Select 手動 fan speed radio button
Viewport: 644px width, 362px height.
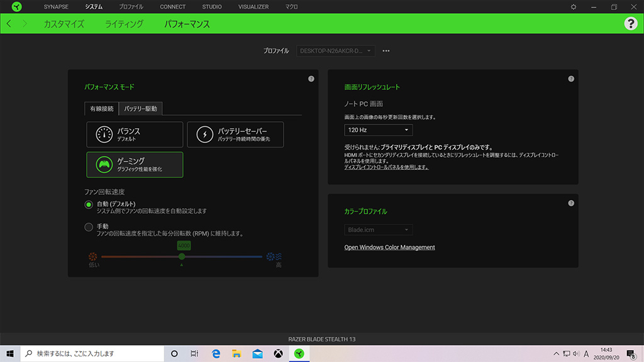coord(89,227)
